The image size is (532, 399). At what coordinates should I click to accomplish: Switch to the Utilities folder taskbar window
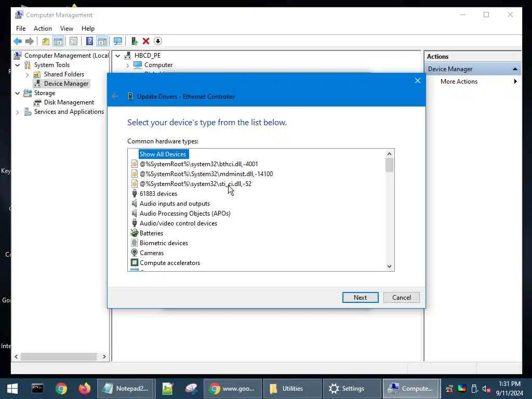(x=292, y=389)
